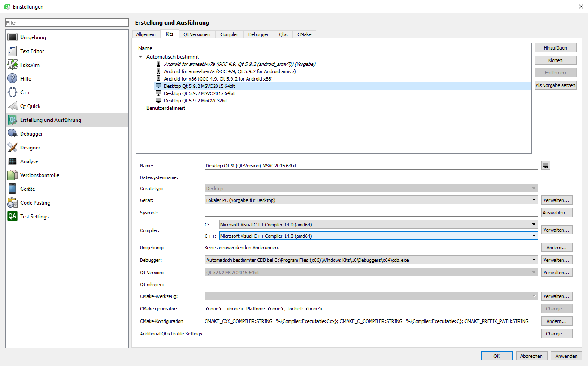Click the italic Android armeabi-v7a (Vorgabe) kit icon
The width and height of the screenshot is (588, 366).
(x=158, y=64)
